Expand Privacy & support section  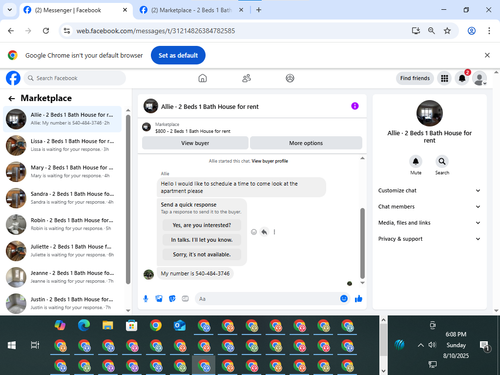(x=429, y=239)
